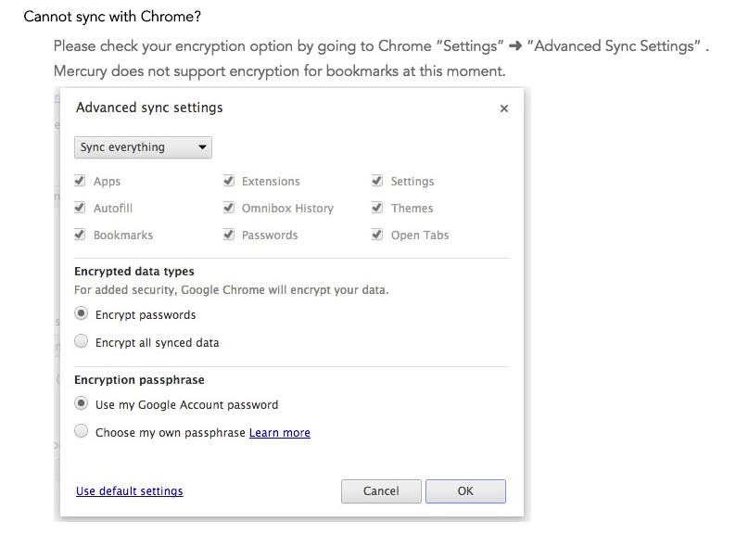Toggle the Open Tabs checkbox
736x560 pixels.
tap(377, 235)
